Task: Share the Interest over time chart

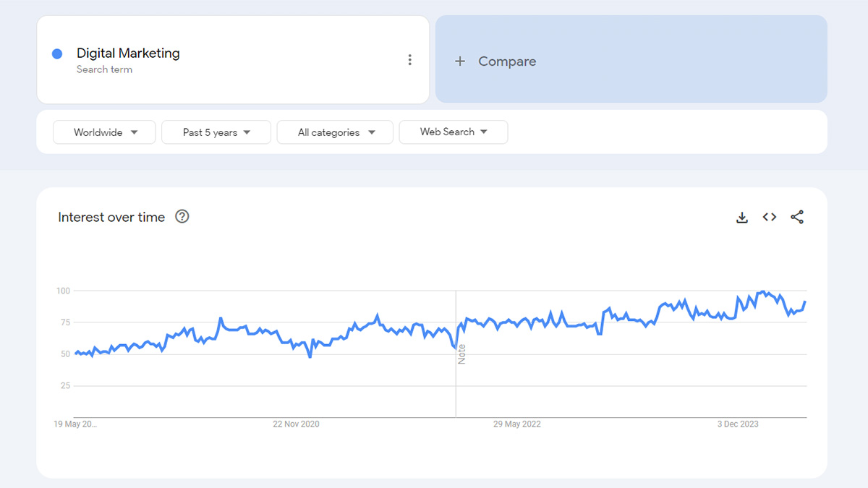Action: [797, 217]
